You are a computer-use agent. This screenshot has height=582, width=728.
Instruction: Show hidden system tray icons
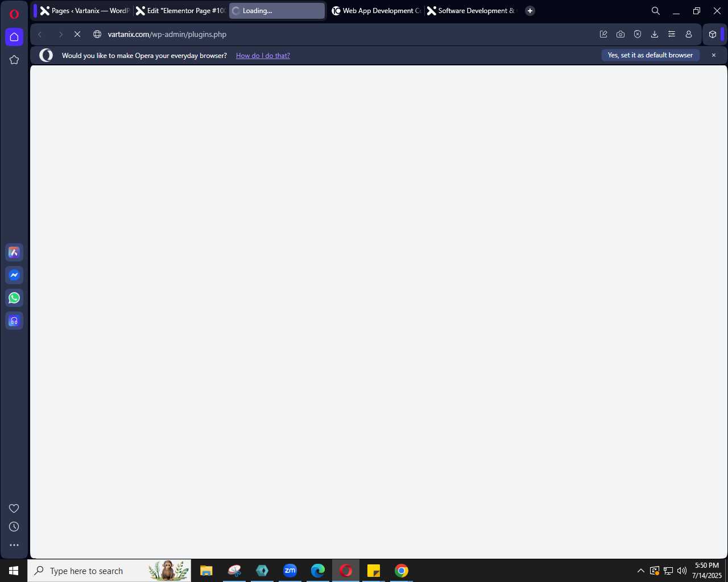641,571
